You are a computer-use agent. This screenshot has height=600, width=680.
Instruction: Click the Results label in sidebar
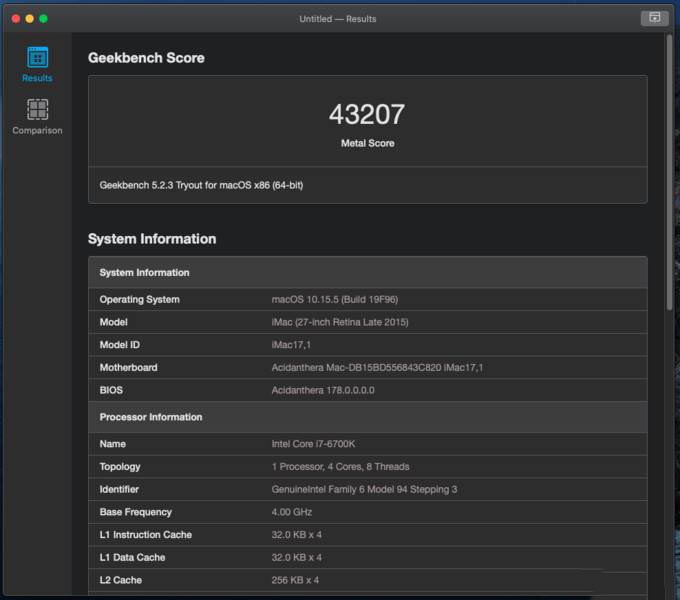coord(37,78)
